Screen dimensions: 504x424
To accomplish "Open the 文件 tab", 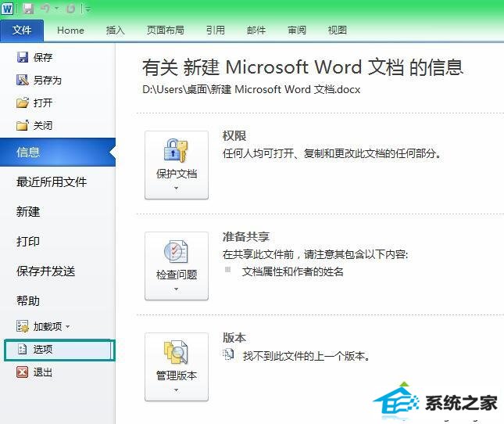I will [22, 31].
